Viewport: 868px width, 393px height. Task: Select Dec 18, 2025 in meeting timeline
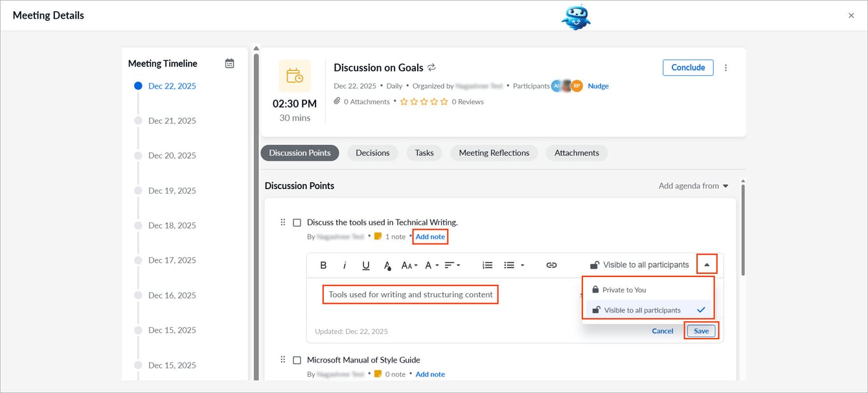[172, 226]
